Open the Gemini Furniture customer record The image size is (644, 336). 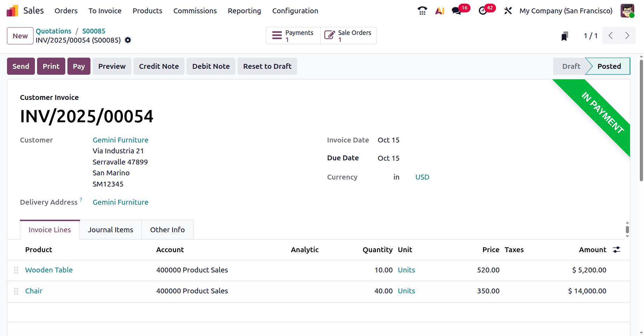point(120,140)
